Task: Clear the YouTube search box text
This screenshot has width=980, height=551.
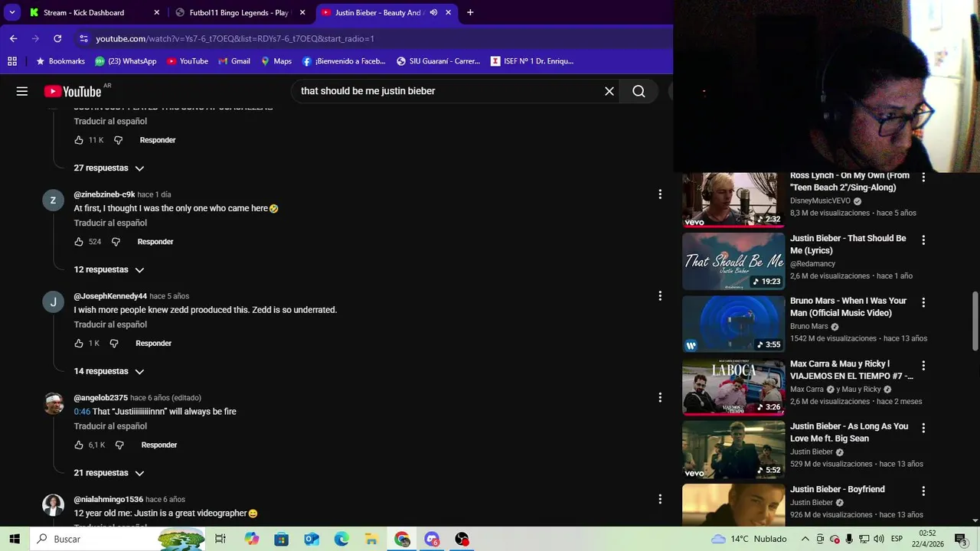Action: 609,91
